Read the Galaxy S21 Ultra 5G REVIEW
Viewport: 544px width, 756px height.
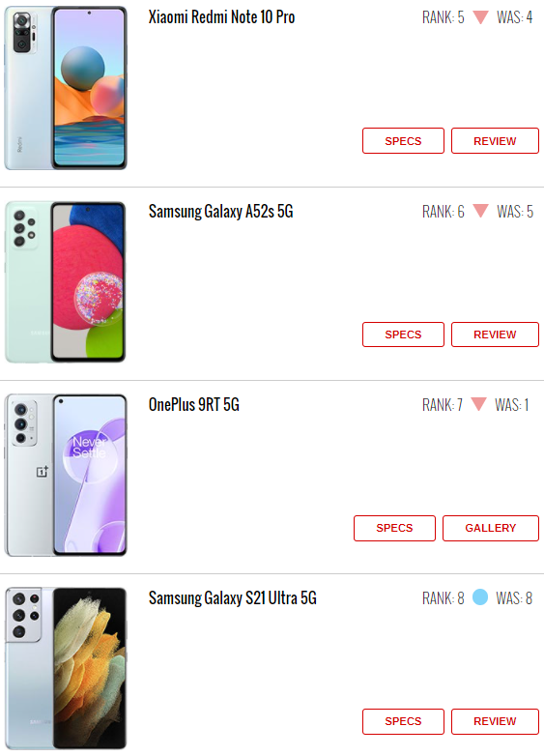pyautogui.click(x=495, y=721)
